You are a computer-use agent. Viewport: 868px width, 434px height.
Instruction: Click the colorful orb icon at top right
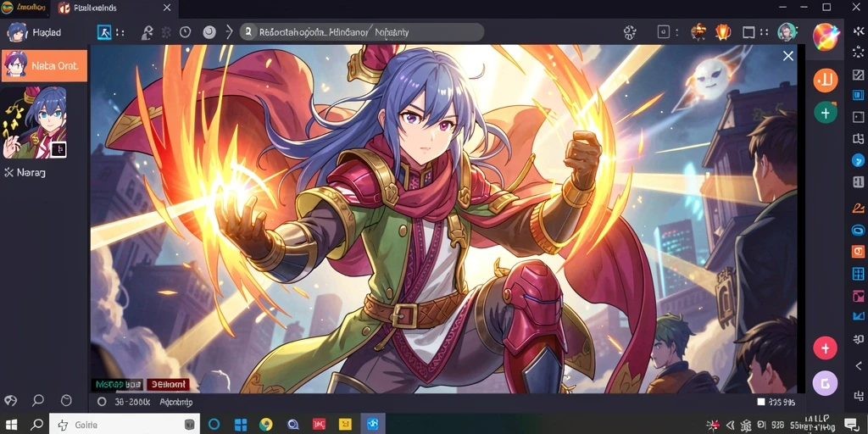(826, 36)
